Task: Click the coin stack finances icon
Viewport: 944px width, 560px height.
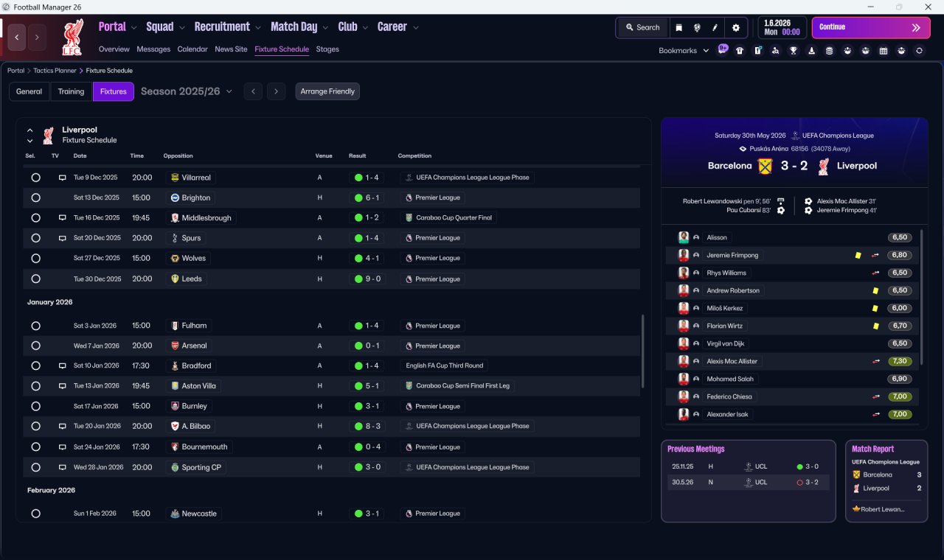Action: click(830, 51)
